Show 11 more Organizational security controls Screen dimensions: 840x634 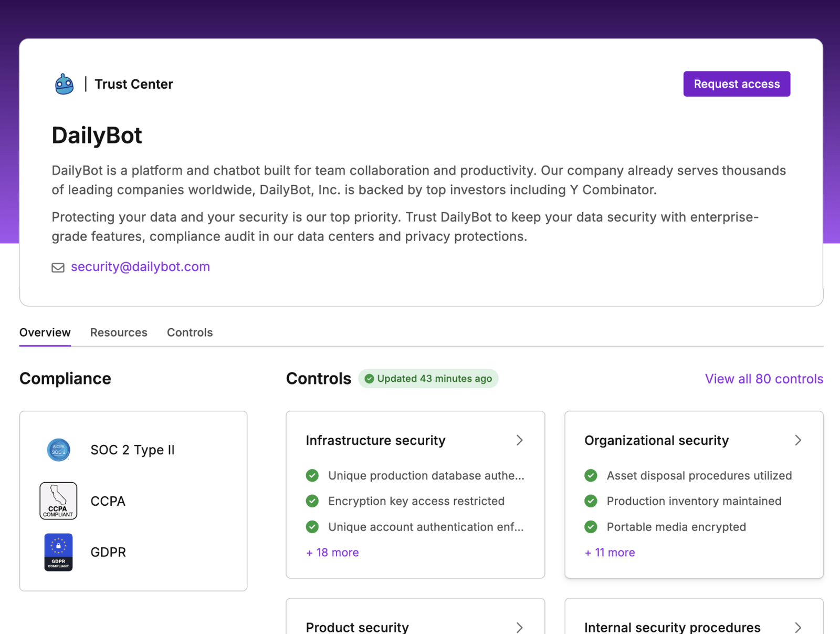[x=610, y=553]
